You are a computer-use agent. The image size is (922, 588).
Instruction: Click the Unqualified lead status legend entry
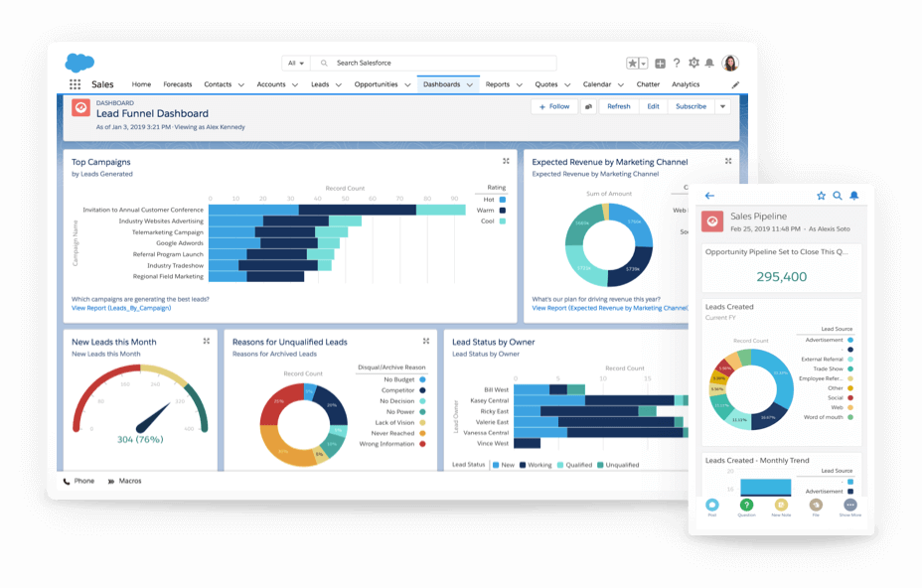pyautogui.click(x=618, y=465)
